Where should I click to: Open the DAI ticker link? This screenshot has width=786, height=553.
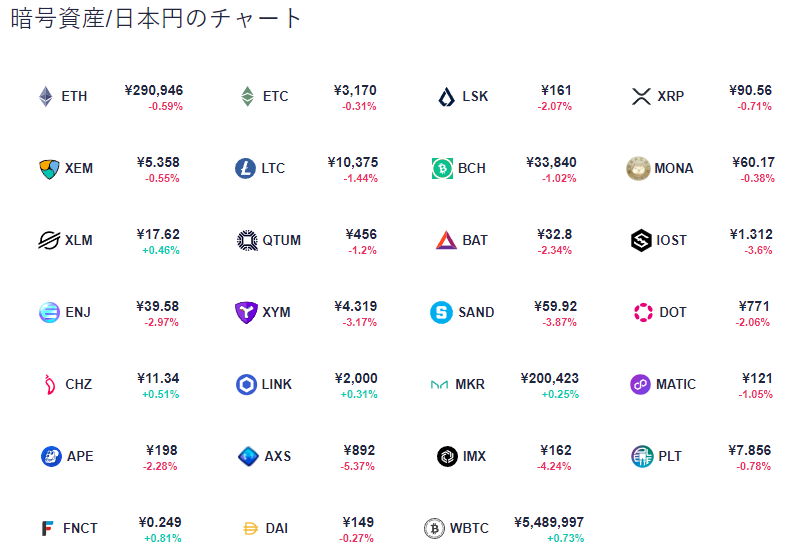click(x=277, y=528)
